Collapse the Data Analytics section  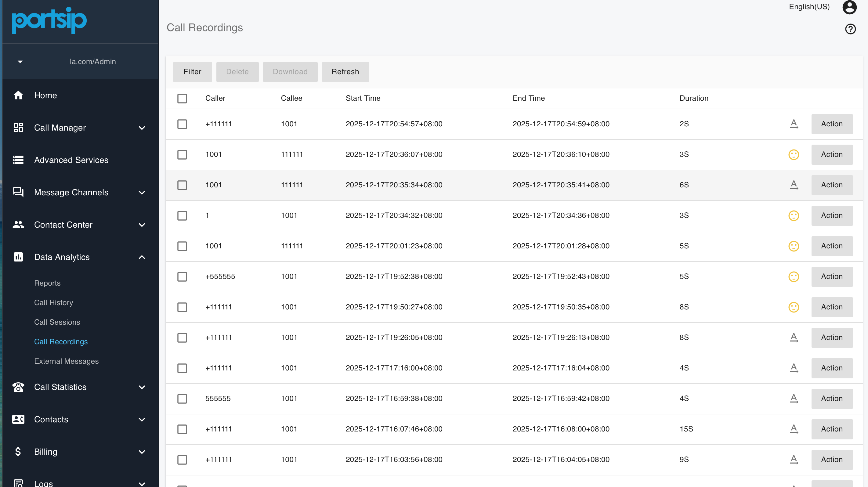142,257
